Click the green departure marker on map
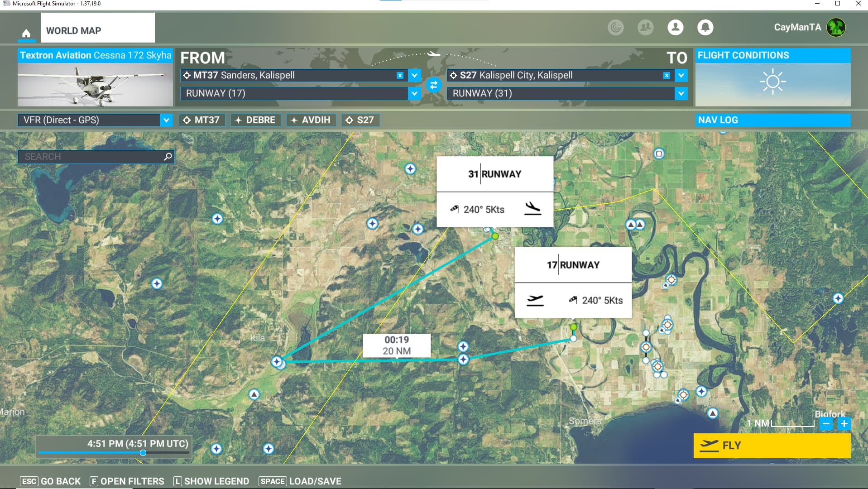Screen dimensions: 868x489 573,327
